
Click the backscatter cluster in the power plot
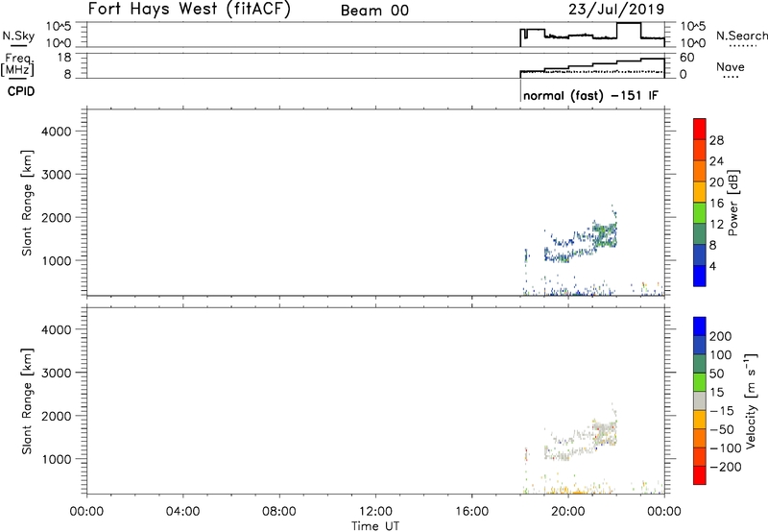point(581,240)
